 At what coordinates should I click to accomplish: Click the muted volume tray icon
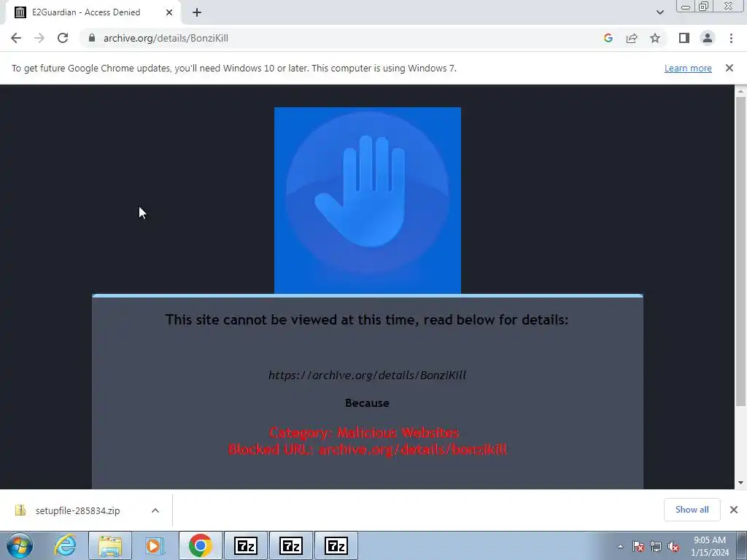point(673,546)
